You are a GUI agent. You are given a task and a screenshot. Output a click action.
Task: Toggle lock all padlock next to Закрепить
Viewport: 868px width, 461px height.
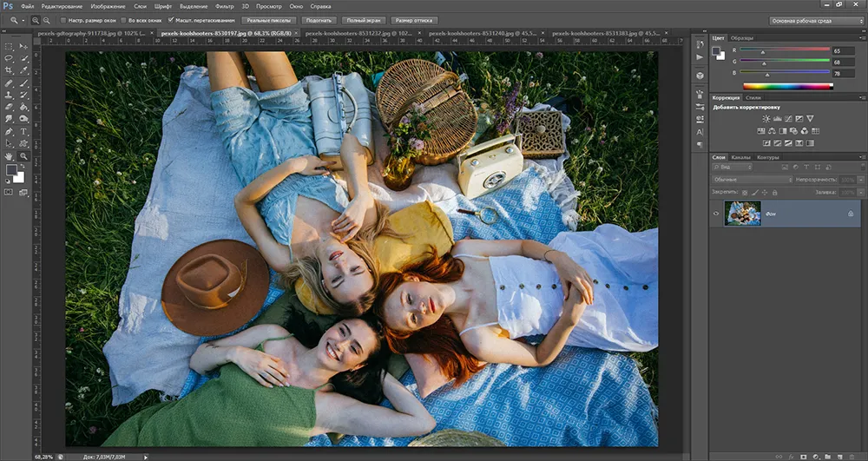click(x=774, y=193)
